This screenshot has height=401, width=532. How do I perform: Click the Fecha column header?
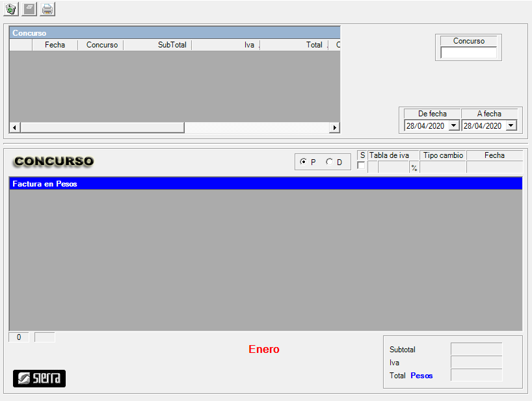[55, 45]
